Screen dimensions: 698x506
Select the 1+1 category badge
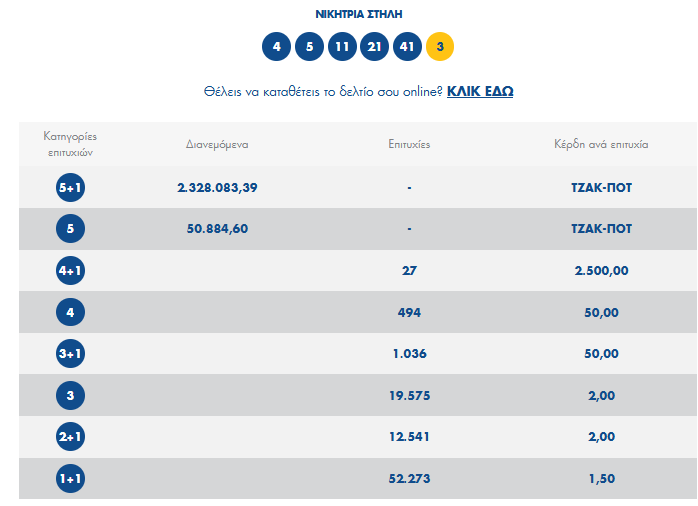click(x=71, y=478)
